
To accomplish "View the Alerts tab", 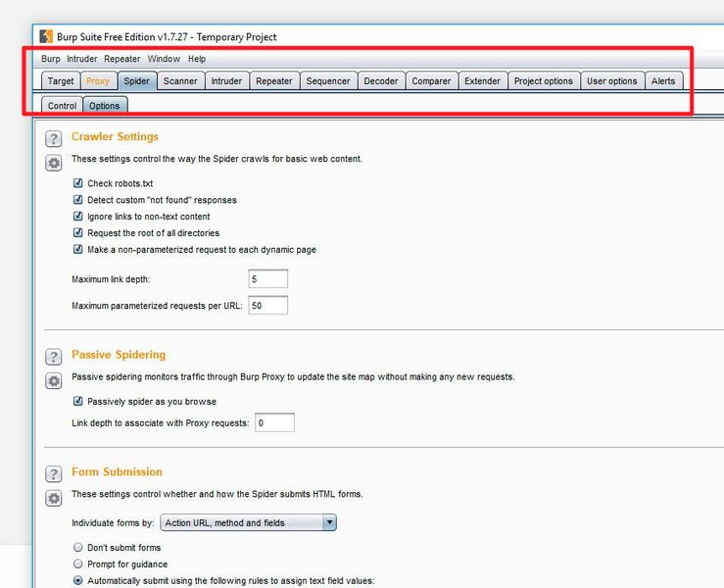I will pos(663,80).
